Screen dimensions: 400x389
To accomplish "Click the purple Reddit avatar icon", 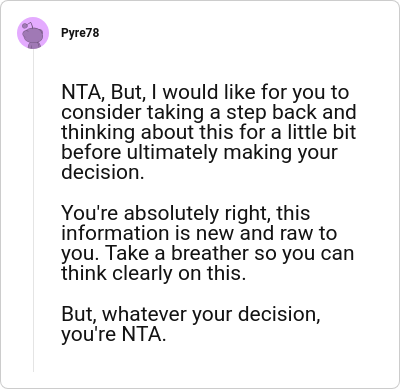I will [x=33, y=33].
